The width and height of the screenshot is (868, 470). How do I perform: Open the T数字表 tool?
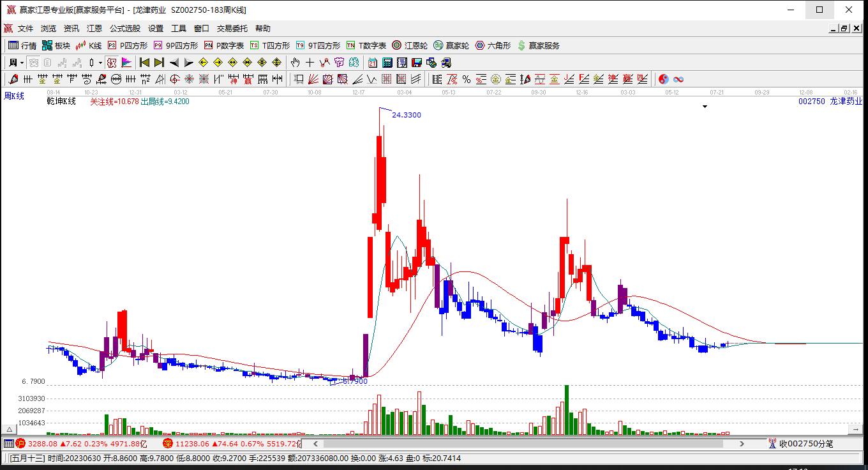tap(366, 45)
